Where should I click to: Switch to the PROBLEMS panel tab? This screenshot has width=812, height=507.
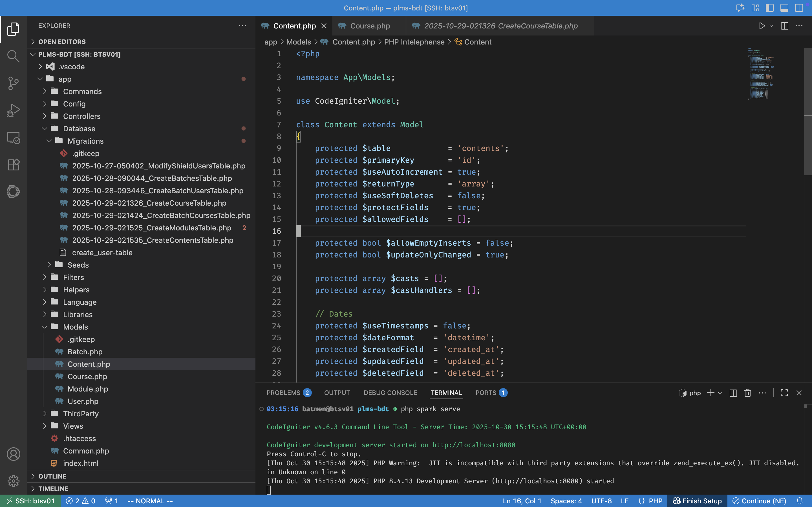coord(284,393)
